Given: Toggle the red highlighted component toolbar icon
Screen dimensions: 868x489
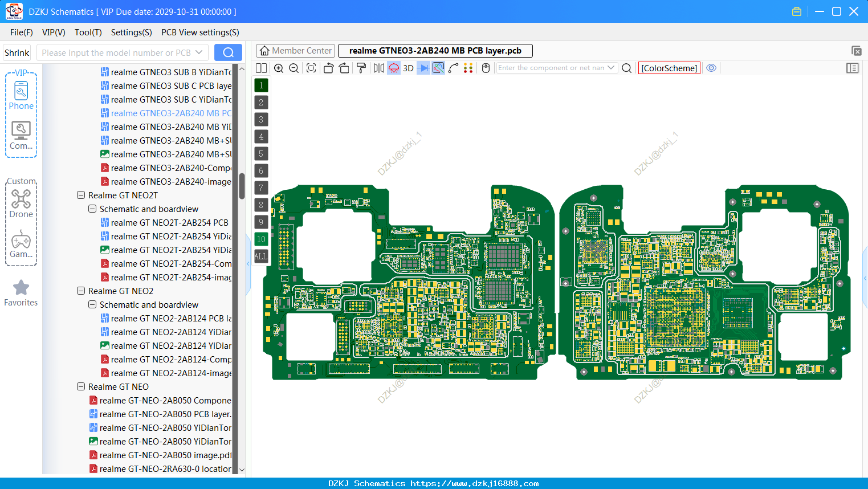Looking at the screenshot, I should coord(394,68).
